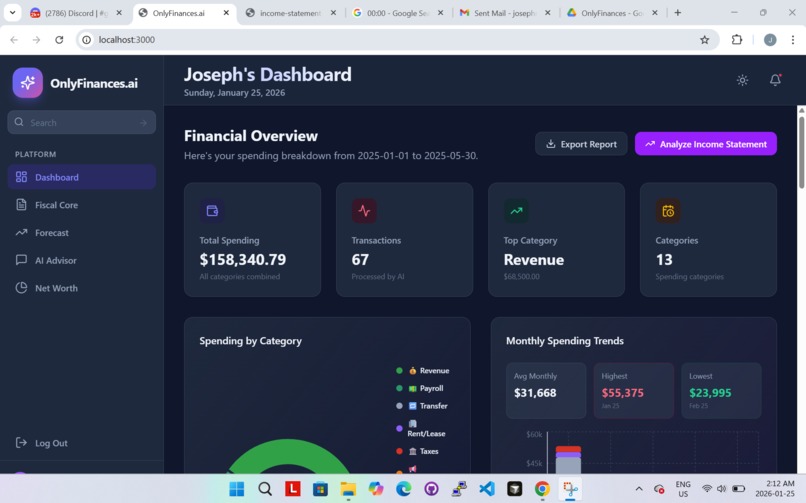
Task: Reload the localhost page
Action: click(x=59, y=40)
